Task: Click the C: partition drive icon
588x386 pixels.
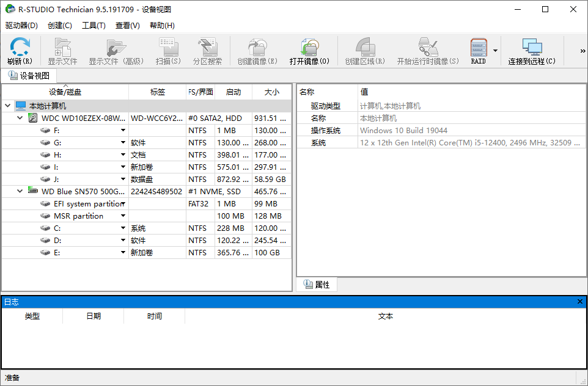Action: tap(45, 228)
